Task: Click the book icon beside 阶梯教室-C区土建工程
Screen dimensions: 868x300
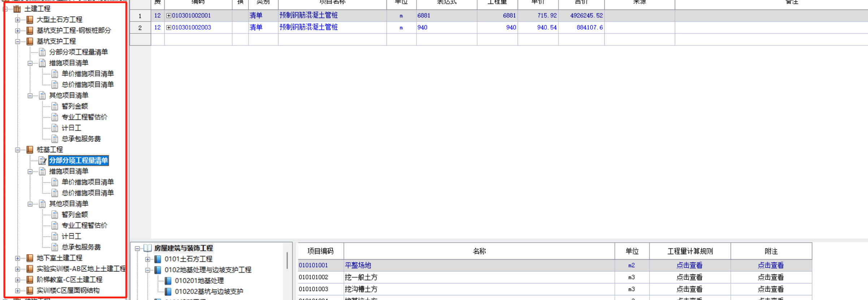Action: click(x=30, y=279)
